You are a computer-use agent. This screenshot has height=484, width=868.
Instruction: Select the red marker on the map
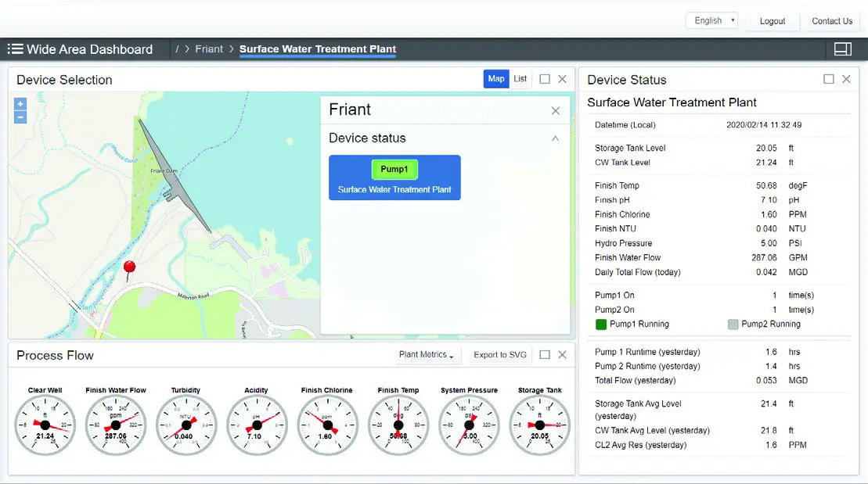coord(129,267)
